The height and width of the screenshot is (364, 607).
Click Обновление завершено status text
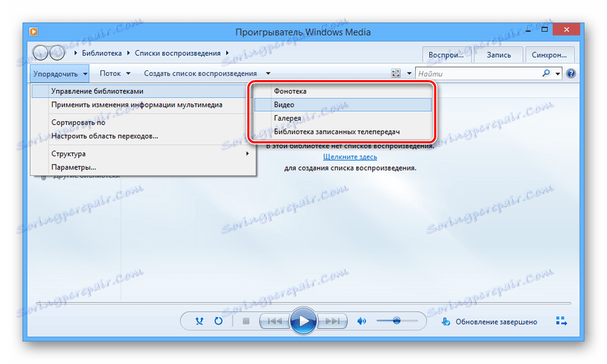coord(496,322)
